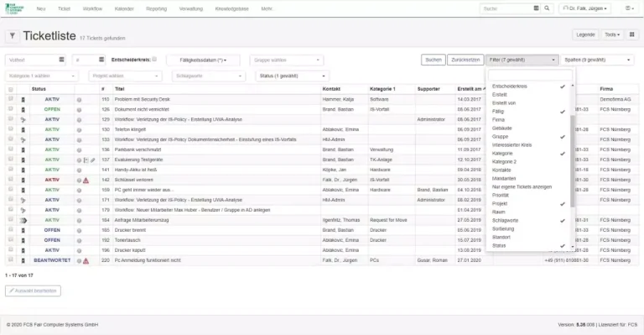Open the Neu menu
The width and height of the screenshot is (644, 335).
[x=41, y=8]
